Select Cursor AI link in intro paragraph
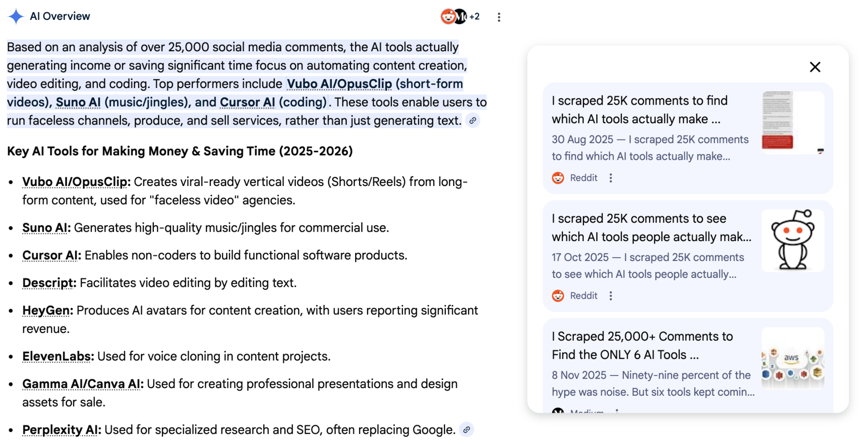This screenshot has width=868, height=447. click(248, 102)
